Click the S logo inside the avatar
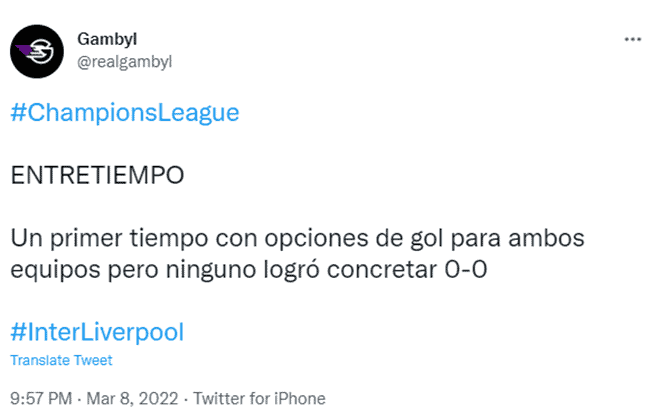Image resolution: width=657 pixels, height=420 pixels. pos(41,51)
